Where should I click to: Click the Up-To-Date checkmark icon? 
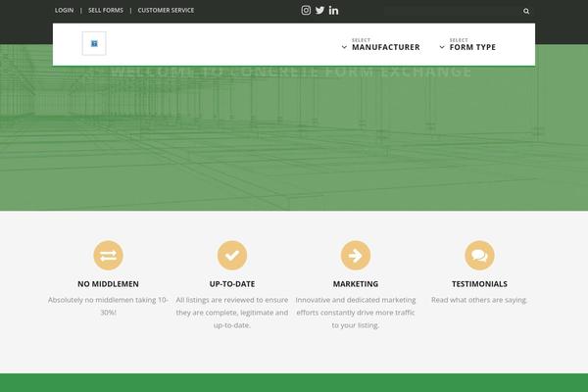[232, 256]
